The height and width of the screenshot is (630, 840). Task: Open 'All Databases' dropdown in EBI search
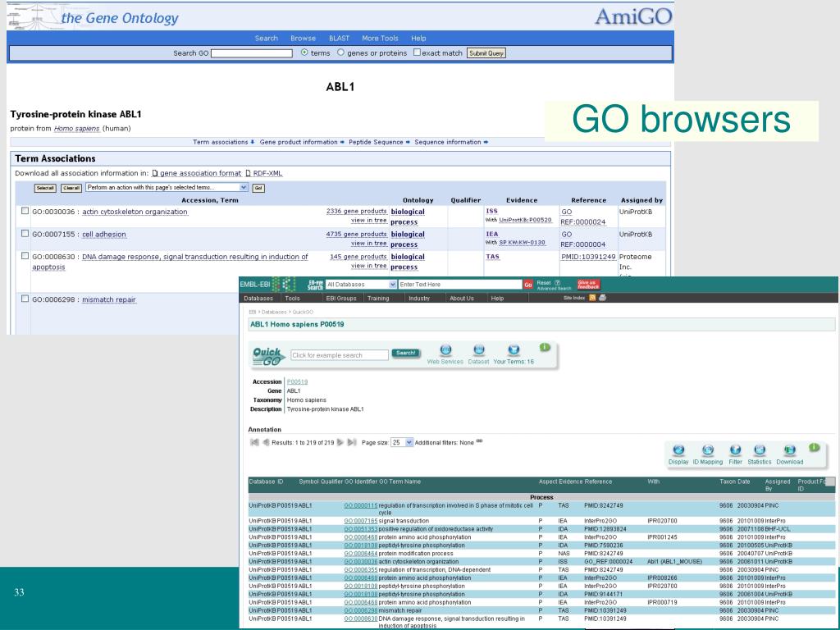point(361,285)
